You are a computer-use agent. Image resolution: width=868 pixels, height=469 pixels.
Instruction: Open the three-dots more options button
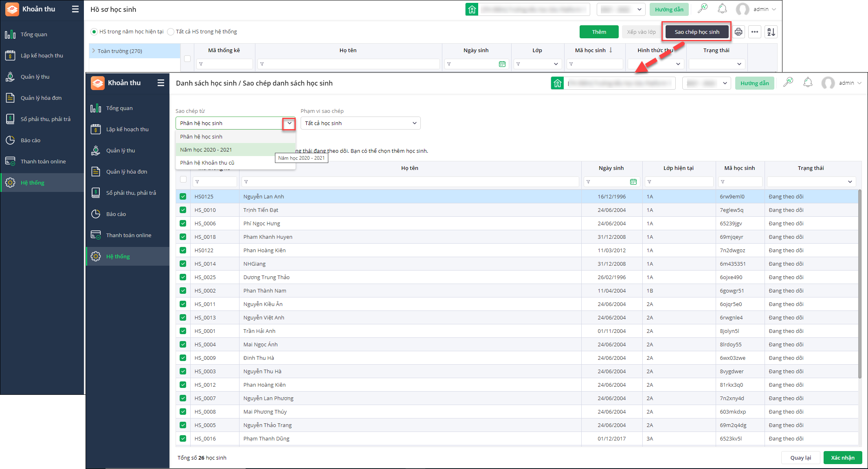click(755, 32)
